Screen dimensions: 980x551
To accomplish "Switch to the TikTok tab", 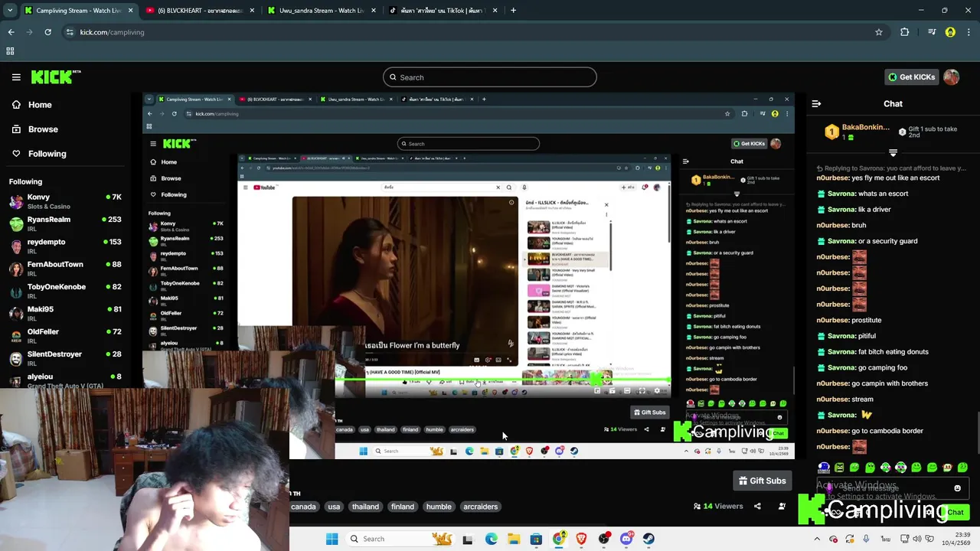I will pyautogui.click(x=443, y=11).
